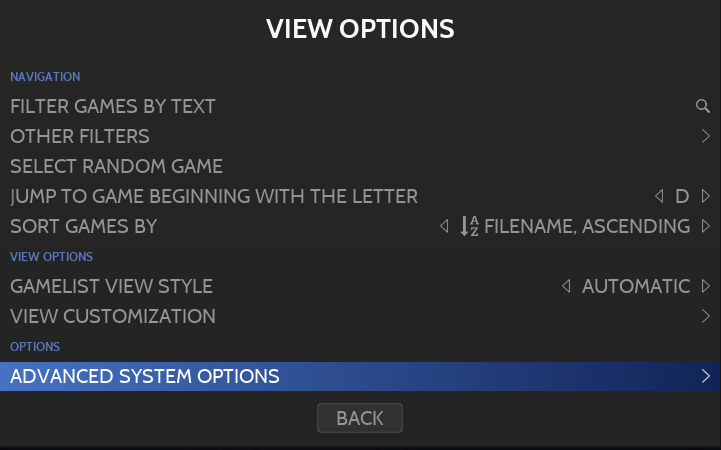721x450 pixels.
Task: Click the magnifier search icon
Action: tap(703, 106)
